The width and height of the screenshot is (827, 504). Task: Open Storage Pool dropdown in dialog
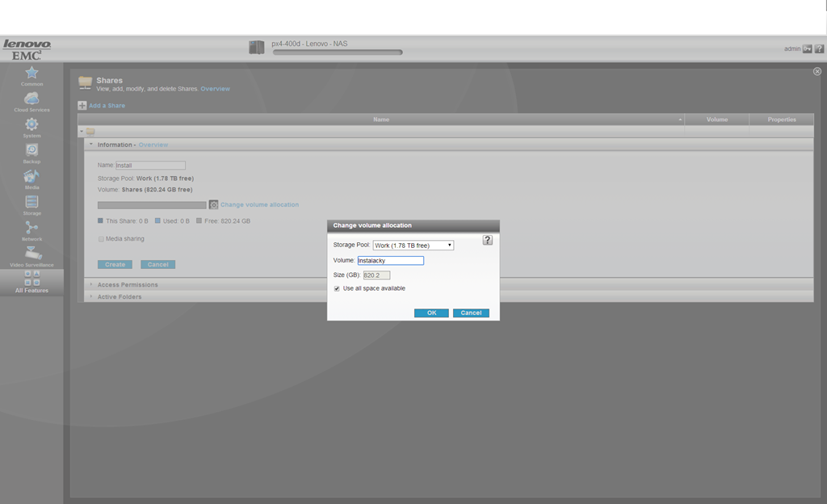point(413,246)
